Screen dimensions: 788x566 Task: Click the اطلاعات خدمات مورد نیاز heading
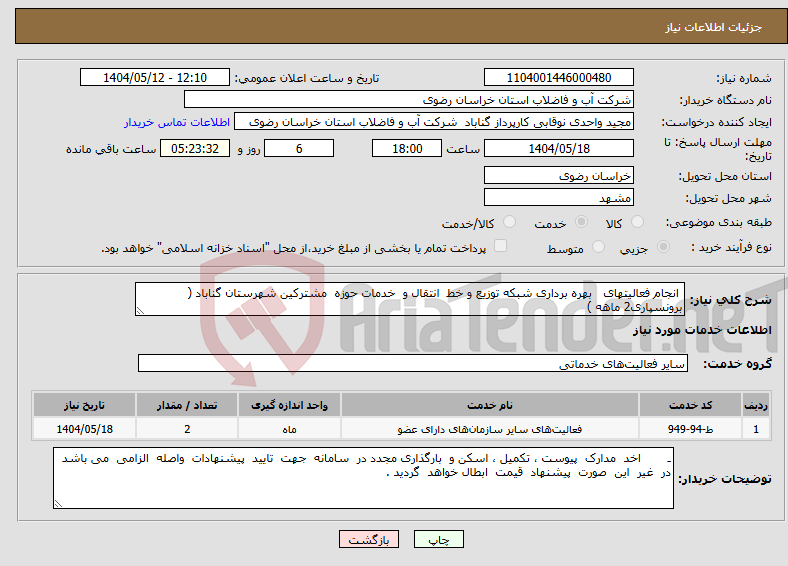(x=702, y=330)
